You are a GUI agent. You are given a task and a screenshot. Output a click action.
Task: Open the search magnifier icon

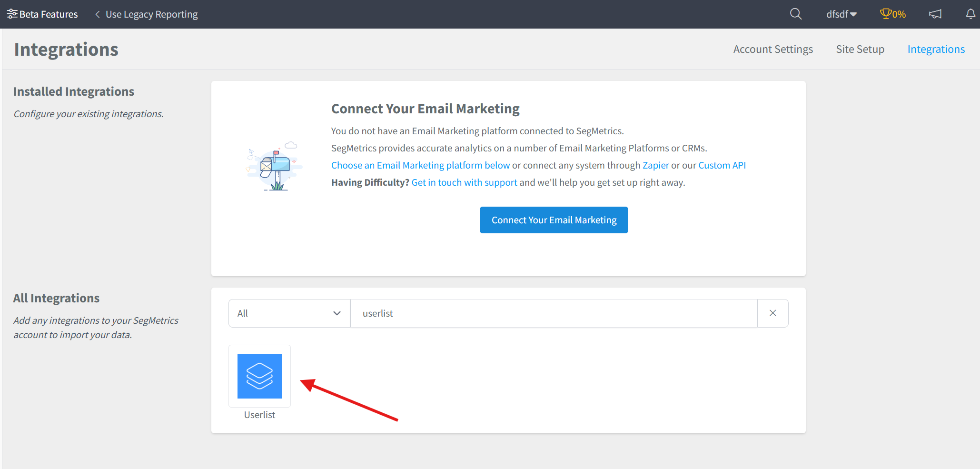[796, 14]
